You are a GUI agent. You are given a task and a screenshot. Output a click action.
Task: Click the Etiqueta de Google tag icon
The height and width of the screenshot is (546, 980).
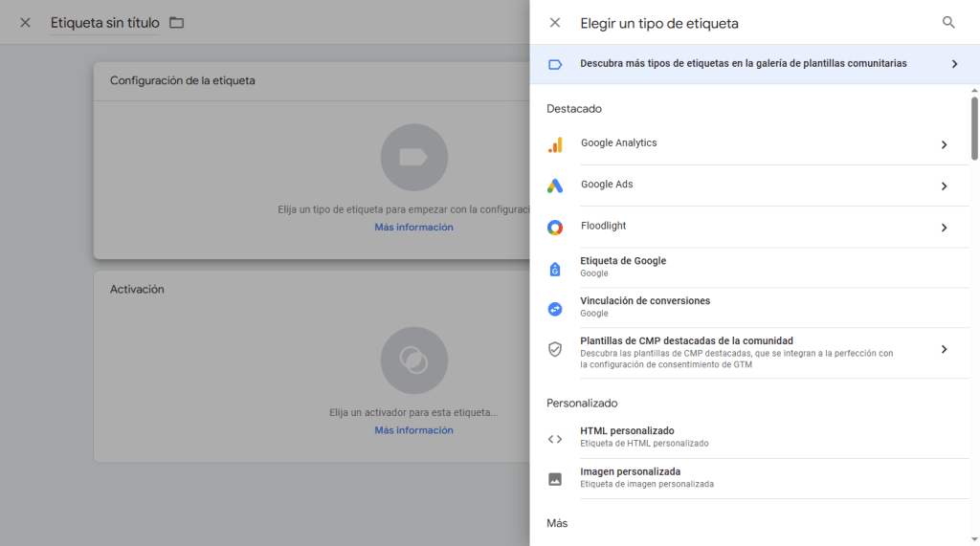[x=555, y=269]
